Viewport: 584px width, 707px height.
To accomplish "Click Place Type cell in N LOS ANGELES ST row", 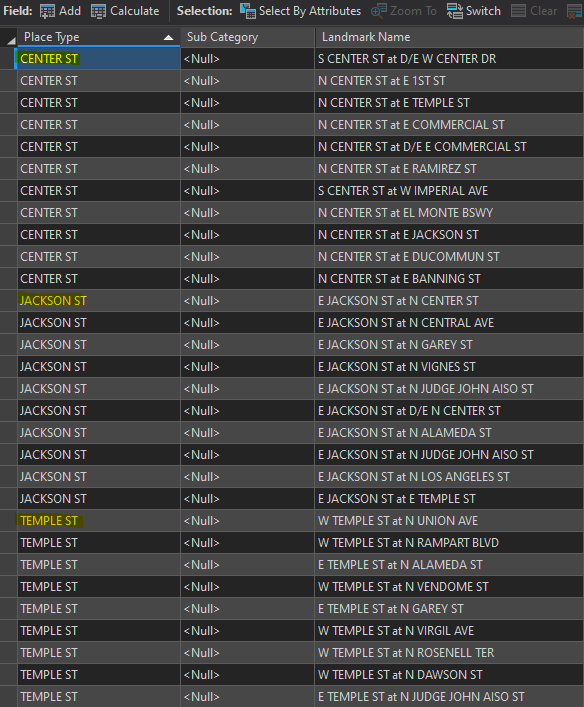I will point(99,477).
